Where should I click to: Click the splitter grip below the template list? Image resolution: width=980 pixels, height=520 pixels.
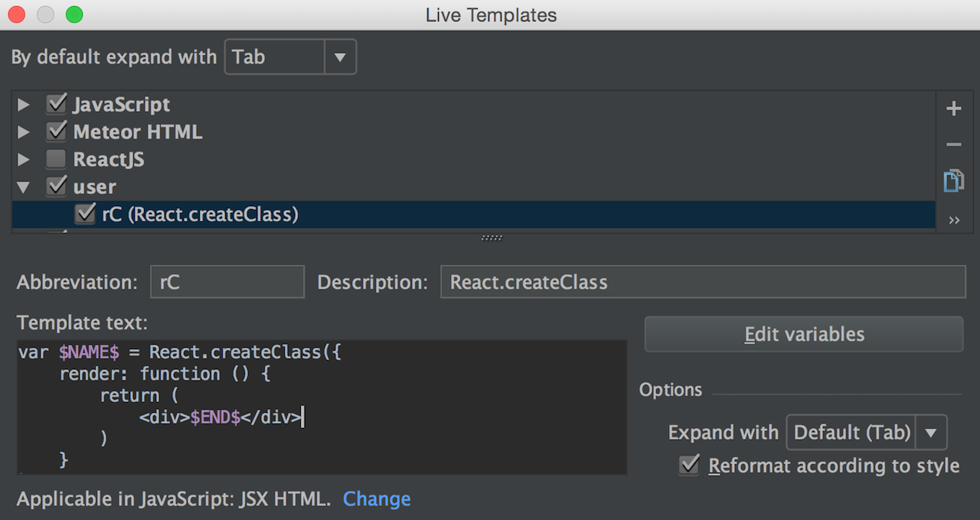(x=492, y=237)
